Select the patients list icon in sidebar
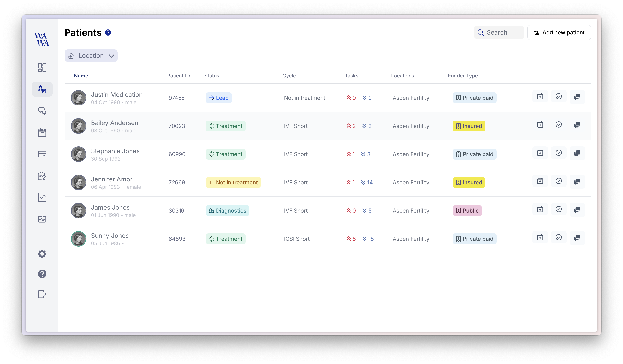The width and height of the screenshot is (623, 364). (x=42, y=89)
